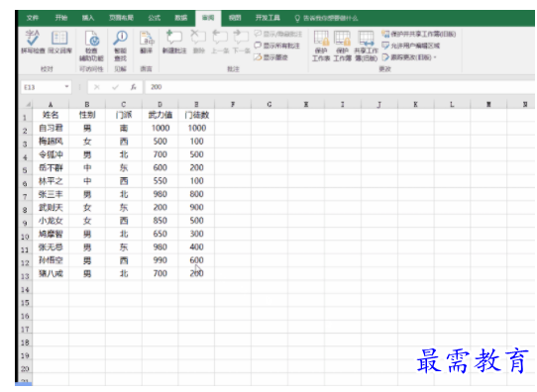Run the 拼写检查 spelling check

[33, 43]
